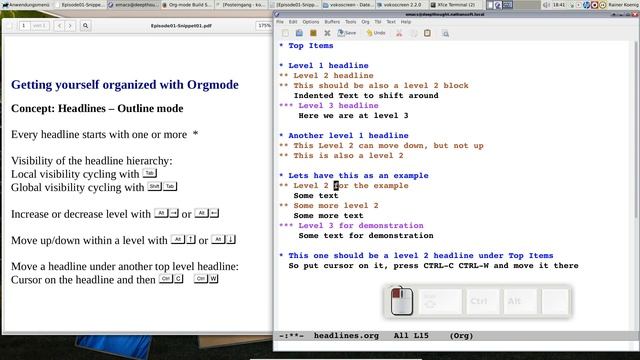Open the Org menu in Emacs
Image resolution: width=640 pixels, height=360 pixels.
click(x=365, y=22)
